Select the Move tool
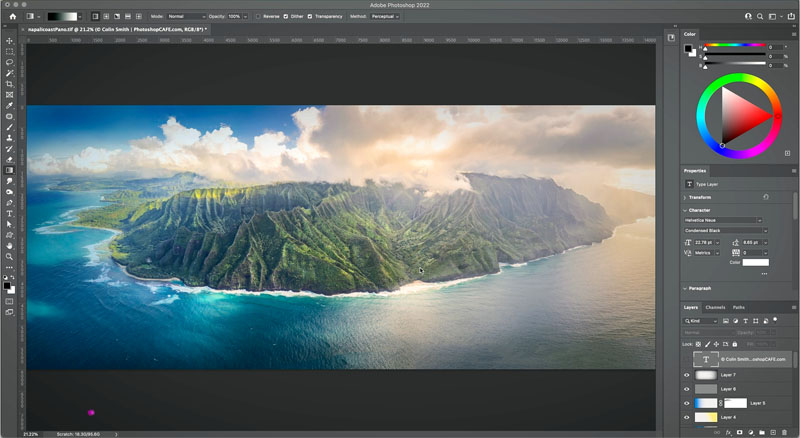 [x=9, y=41]
